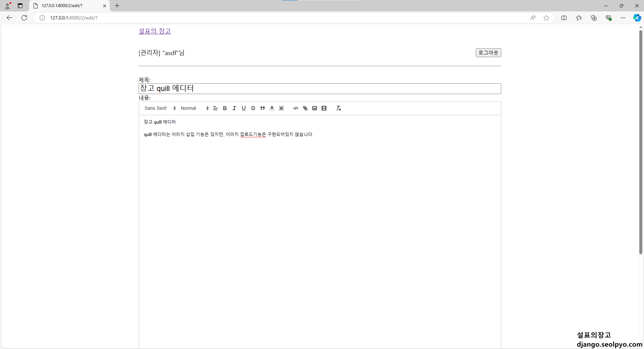Open the 설표의 장고 home link
Viewport: 644px width, 349px height.
click(x=155, y=31)
